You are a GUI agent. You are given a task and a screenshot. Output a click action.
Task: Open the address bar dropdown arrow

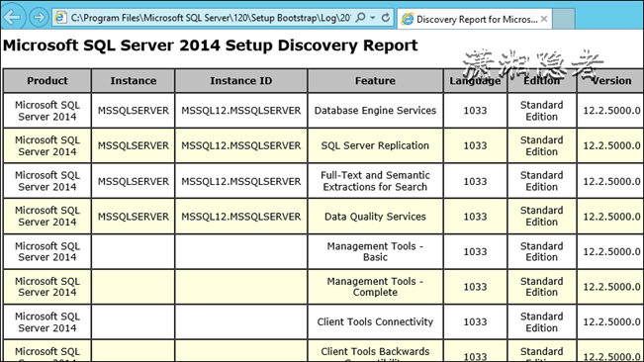373,18
